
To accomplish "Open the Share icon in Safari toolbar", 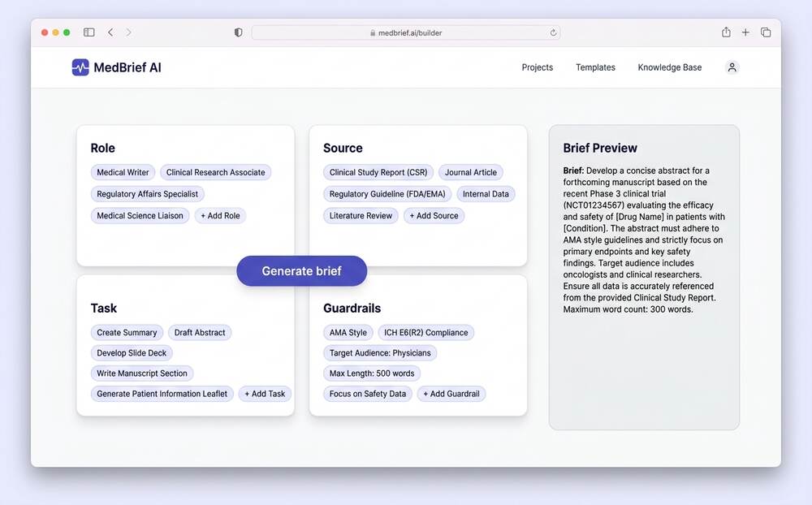I will click(x=726, y=32).
